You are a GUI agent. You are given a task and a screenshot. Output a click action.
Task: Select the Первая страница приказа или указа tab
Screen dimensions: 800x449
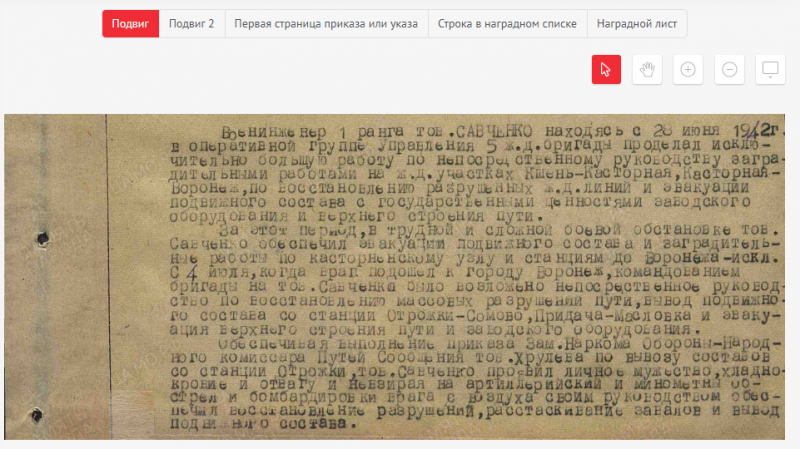pyautogui.click(x=327, y=24)
